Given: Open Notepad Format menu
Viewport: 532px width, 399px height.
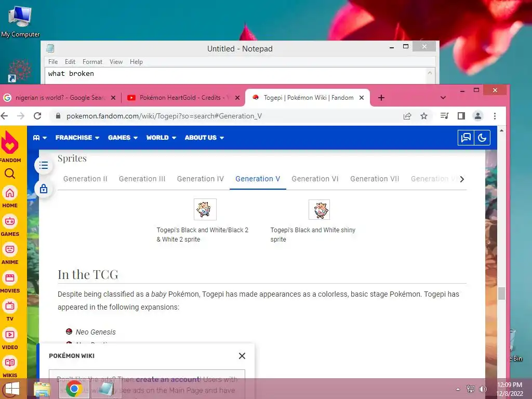Looking at the screenshot, I should (x=92, y=62).
